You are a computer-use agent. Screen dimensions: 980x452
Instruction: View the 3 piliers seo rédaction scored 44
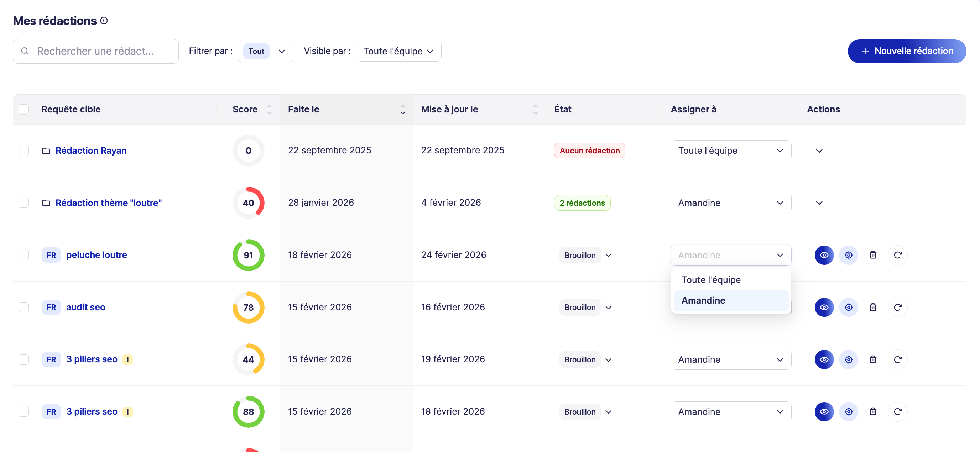coord(824,359)
